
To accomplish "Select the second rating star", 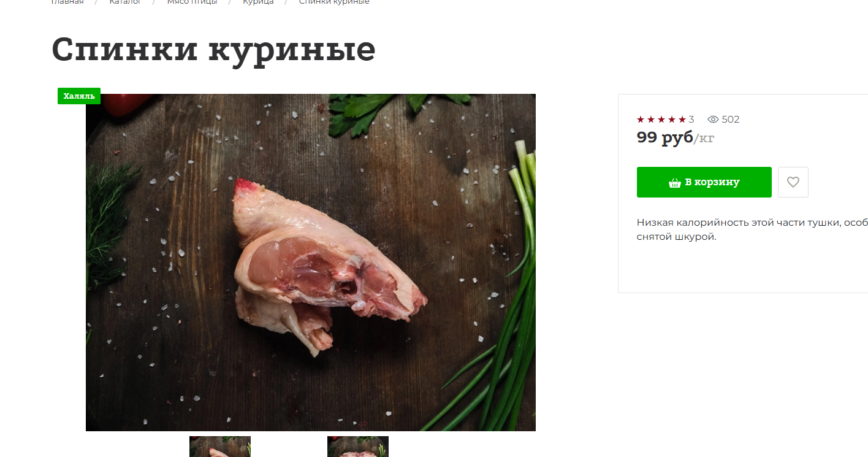I will [x=651, y=120].
